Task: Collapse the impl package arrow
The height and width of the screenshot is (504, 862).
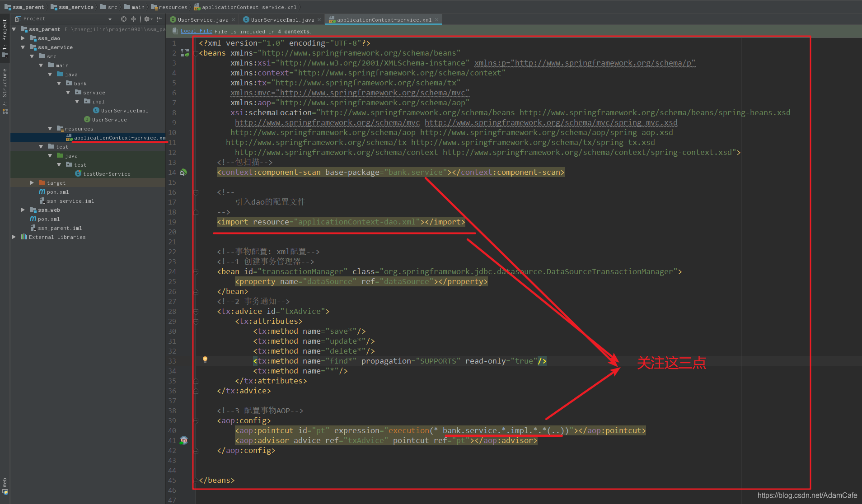Action: point(77,102)
